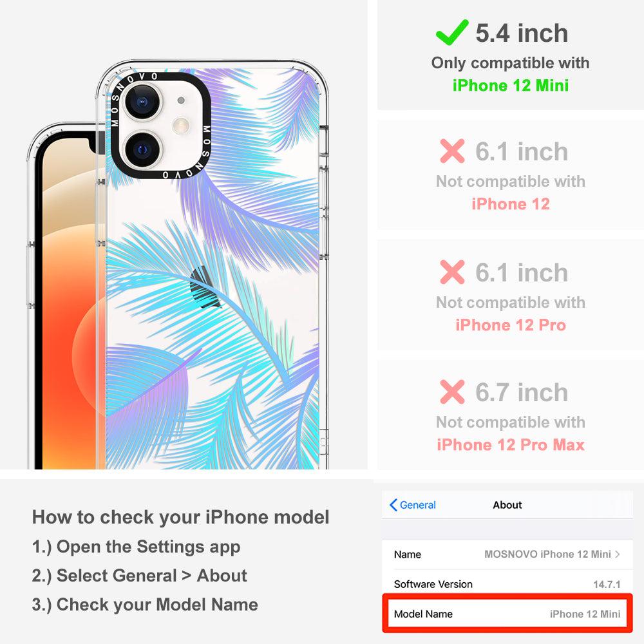Select the 5.4 inch size heading
Screen dimensions: 644x644
[x=522, y=33]
